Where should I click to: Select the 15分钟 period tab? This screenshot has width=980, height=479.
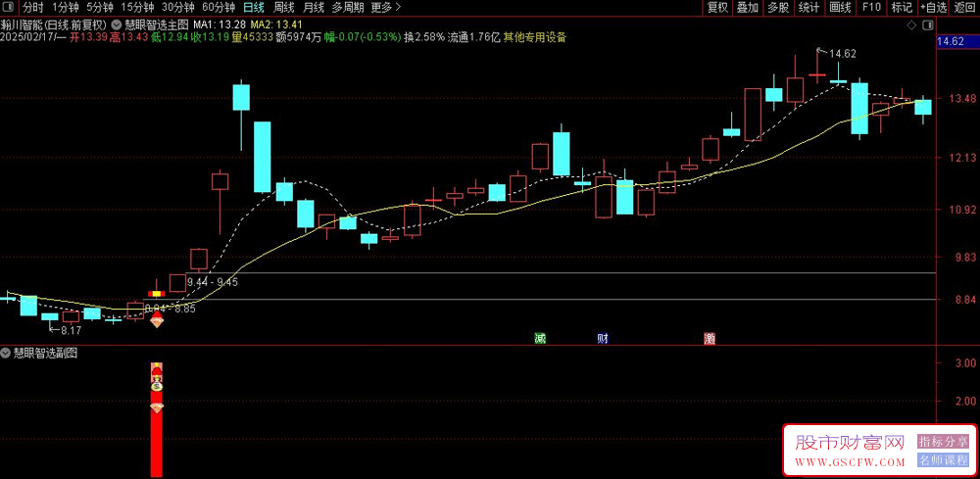[x=137, y=8]
